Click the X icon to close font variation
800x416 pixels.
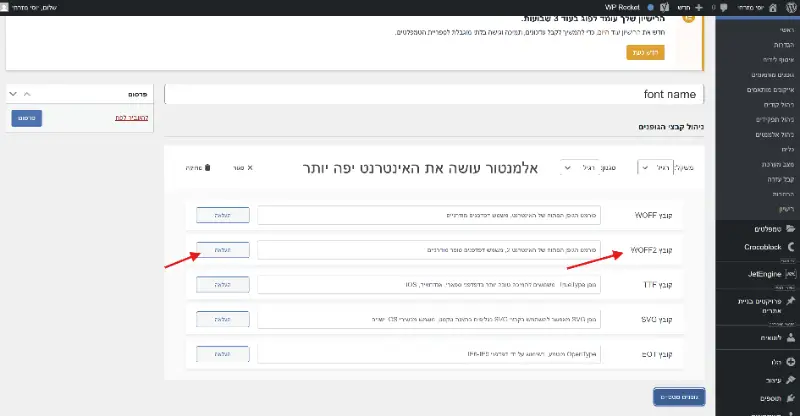pyautogui.click(x=249, y=168)
